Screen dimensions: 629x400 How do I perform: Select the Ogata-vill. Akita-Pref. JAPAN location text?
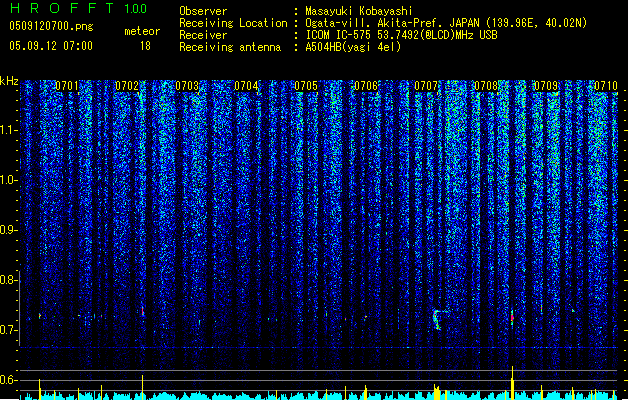click(x=446, y=23)
